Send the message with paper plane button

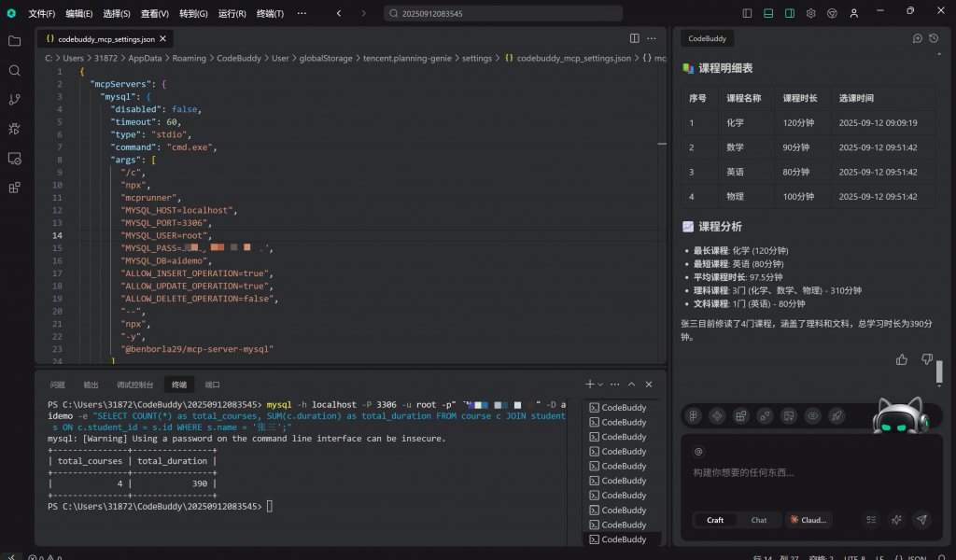(921, 520)
